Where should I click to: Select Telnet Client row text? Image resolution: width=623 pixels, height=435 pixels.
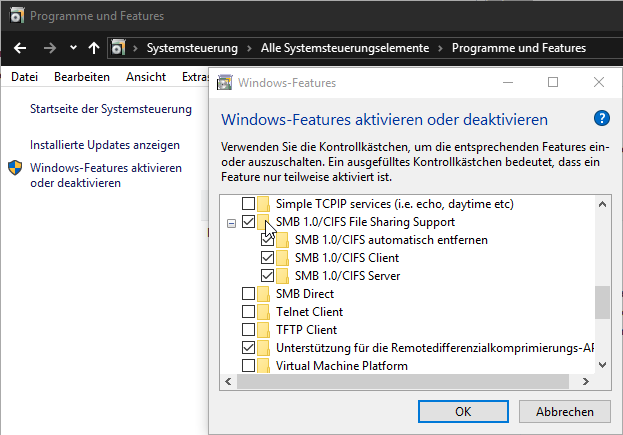[309, 311]
